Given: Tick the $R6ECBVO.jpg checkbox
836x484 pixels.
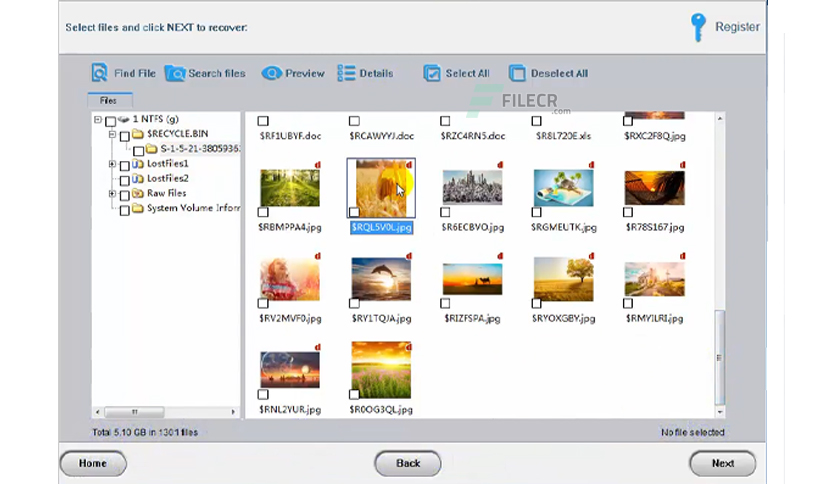Looking at the screenshot, I should point(445,212).
